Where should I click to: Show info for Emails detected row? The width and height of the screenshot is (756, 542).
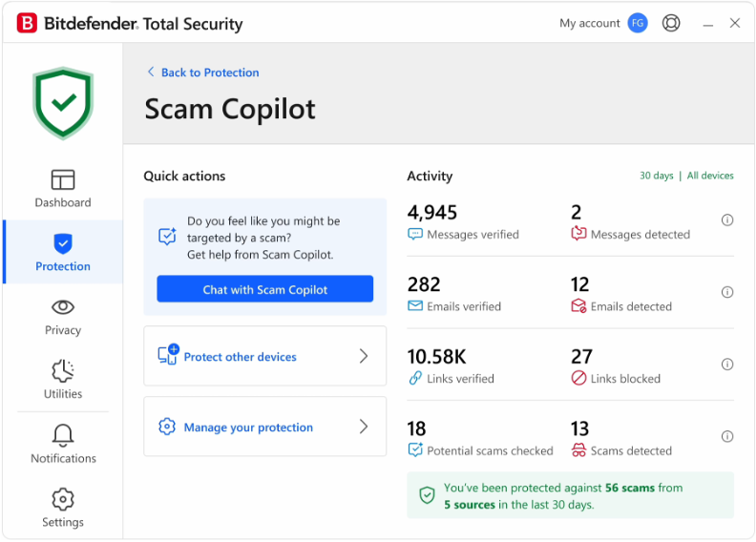tap(727, 292)
